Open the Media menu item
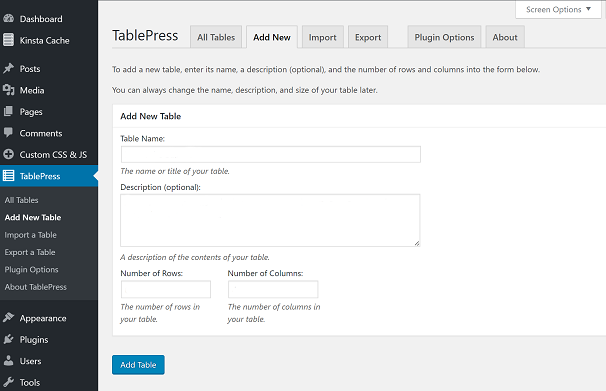The image size is (606, 391). (x=32, y=90)
